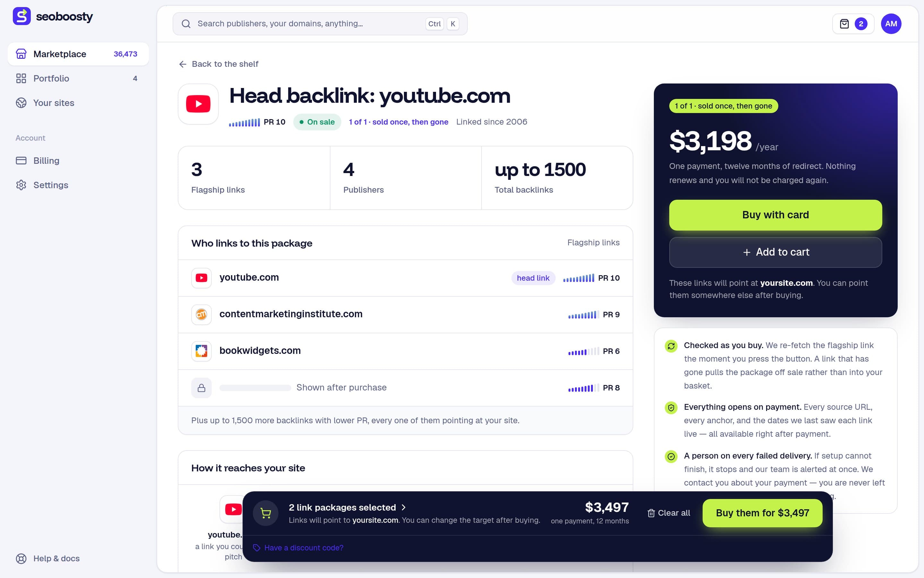Go to Portfolio in sidebar
Screen dimensions: 924x578
[x=78, y=78]
